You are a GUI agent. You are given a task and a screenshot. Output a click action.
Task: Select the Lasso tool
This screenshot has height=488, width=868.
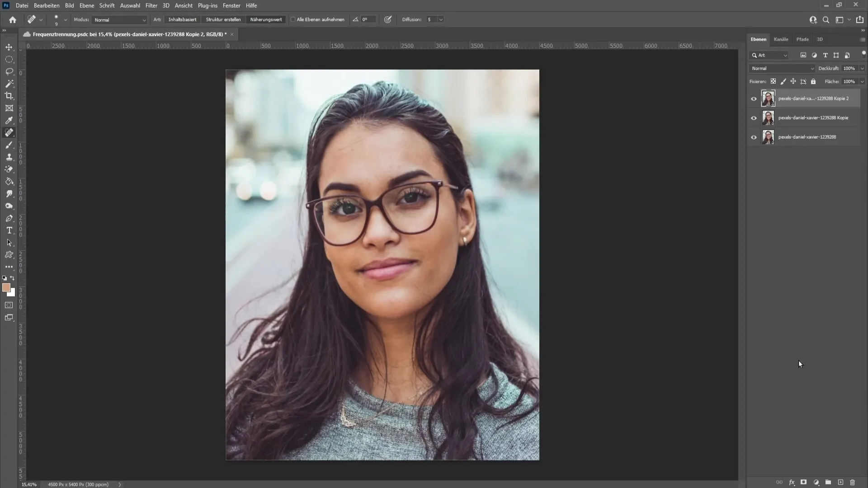point(9,72)
